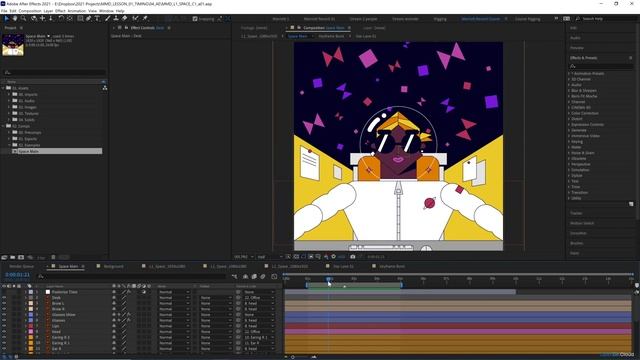This screenshot has height=360, width=640.
Task: Select the Selection (arrow) tool
Action: (7, 18)
